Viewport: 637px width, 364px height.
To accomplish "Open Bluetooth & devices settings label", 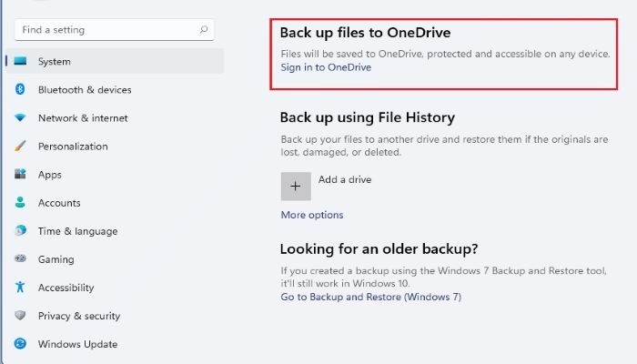I will [x=85, y=90].
